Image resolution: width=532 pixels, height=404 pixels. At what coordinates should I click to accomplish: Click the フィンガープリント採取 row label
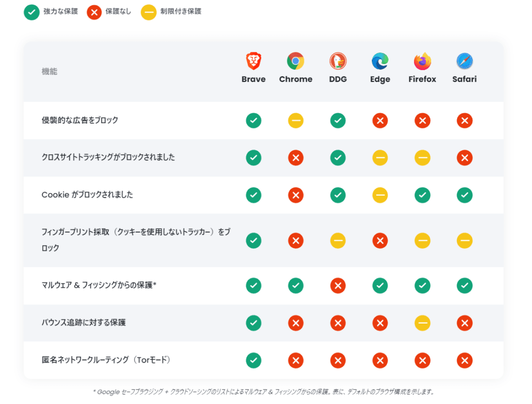coord(136,240)
